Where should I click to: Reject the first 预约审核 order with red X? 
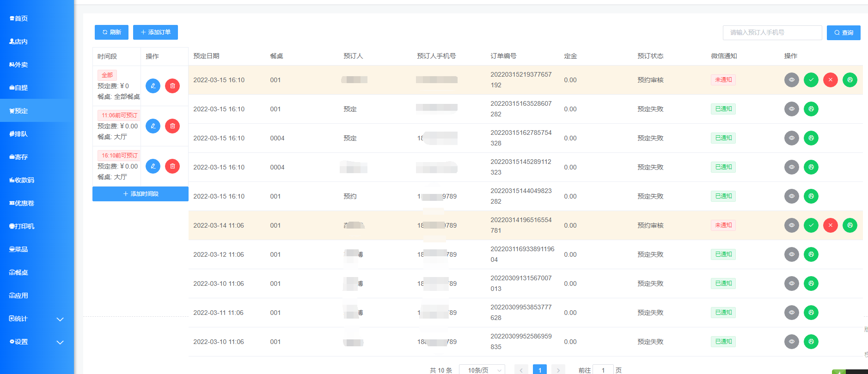(830, 80)
